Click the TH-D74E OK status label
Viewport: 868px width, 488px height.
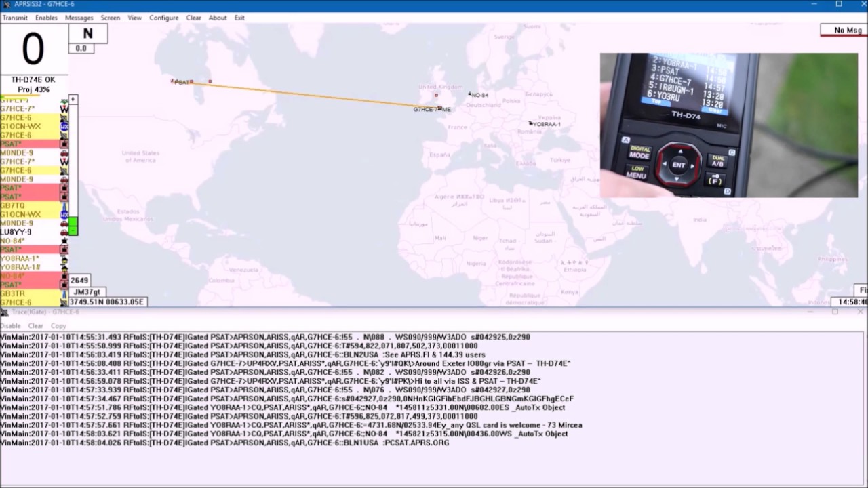coord(33,80)
